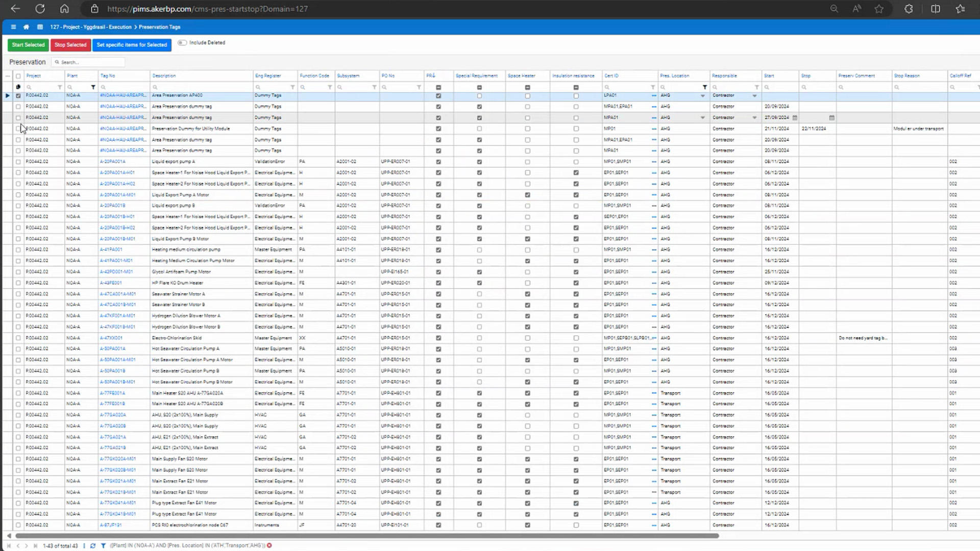
Task: Open footer vertical dots options
Action: tap(84, 545)
